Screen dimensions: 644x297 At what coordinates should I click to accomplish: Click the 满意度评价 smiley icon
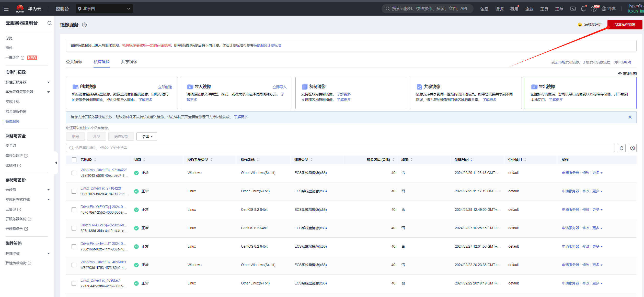coord(580,25)
